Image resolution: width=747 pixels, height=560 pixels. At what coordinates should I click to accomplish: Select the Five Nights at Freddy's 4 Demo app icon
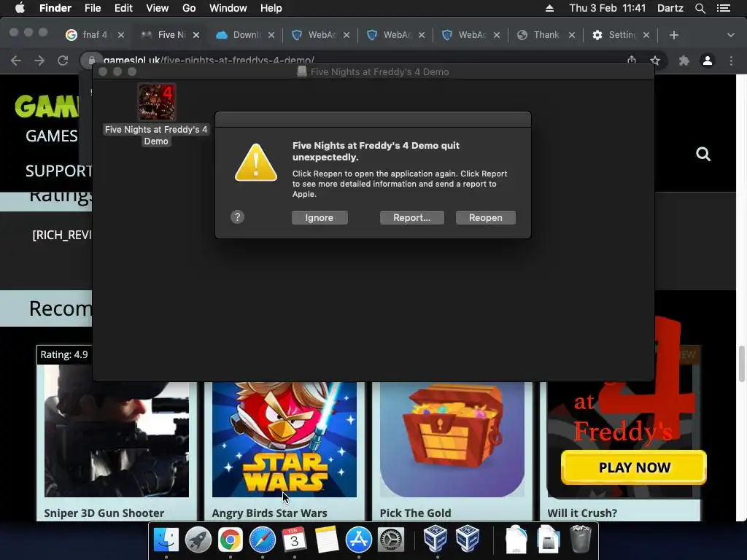157,102
